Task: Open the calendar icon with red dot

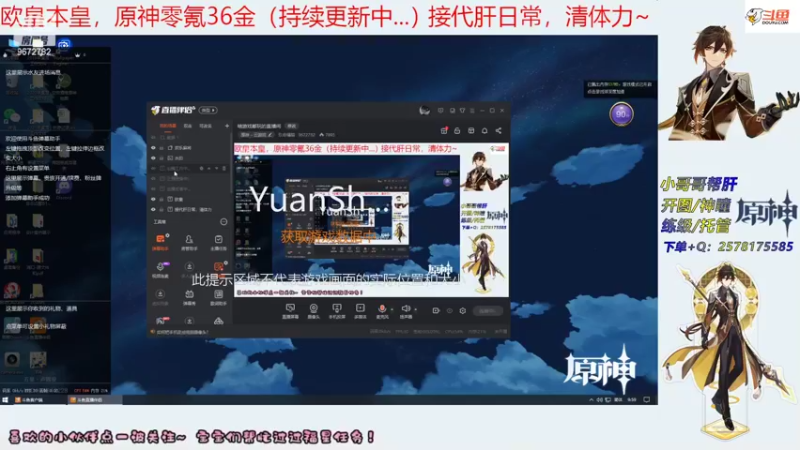Action: tap(444, 131)
